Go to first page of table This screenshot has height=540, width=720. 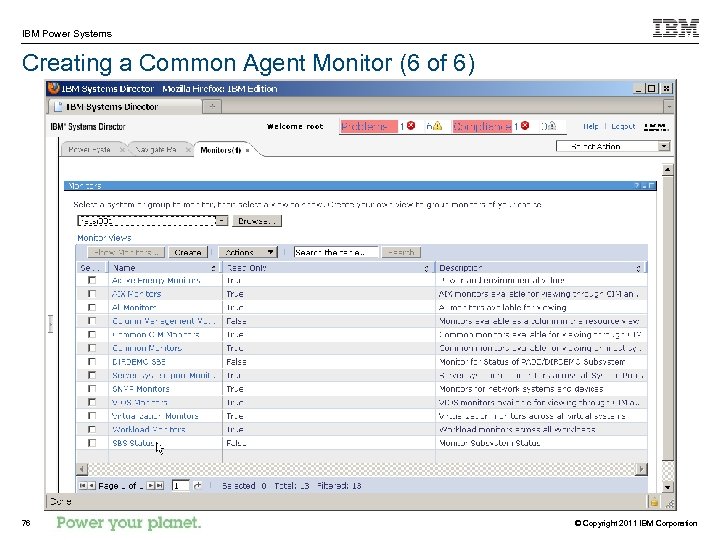click(83, 485)
